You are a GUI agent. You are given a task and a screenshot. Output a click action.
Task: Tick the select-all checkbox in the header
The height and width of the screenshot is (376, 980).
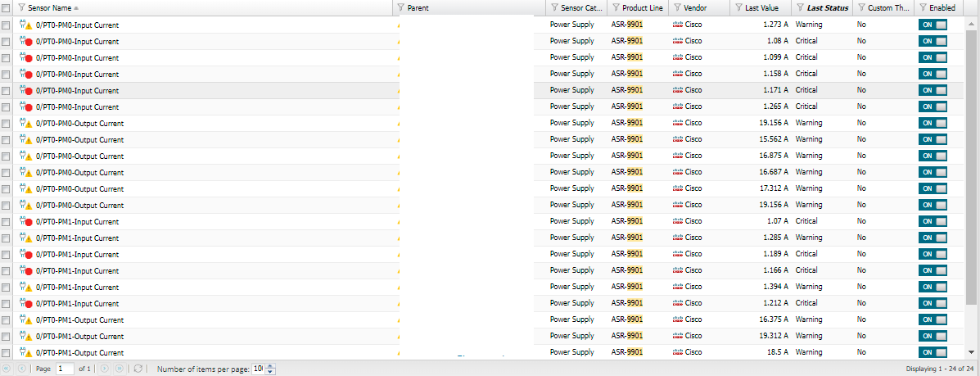(x=7, y=8)
